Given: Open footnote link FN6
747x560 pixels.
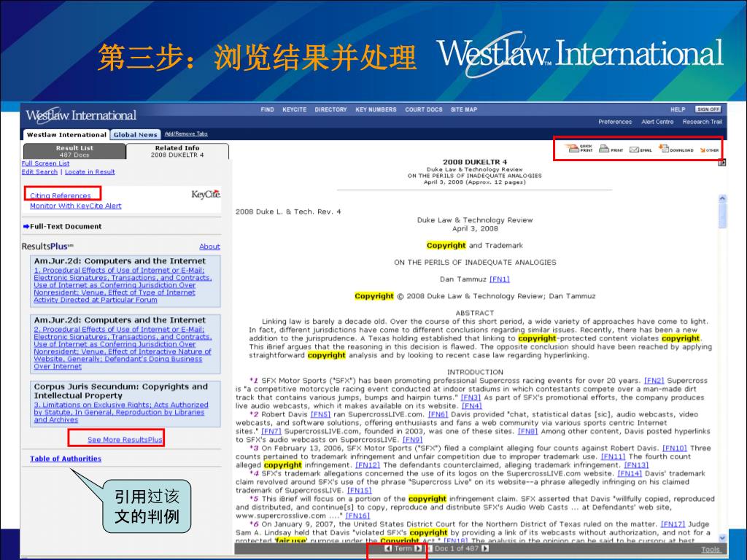Looking at the screenshot, I should pyautogui.click(x=438, y=414).
